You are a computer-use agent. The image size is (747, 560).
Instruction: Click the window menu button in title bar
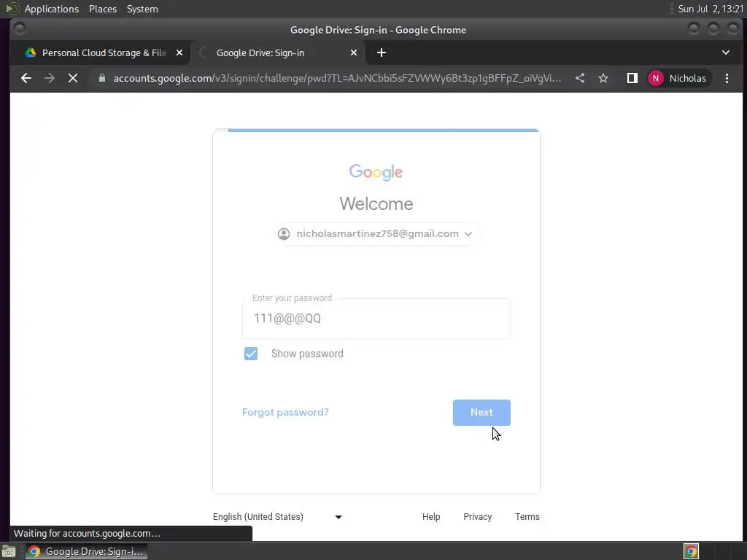(20, 29)
